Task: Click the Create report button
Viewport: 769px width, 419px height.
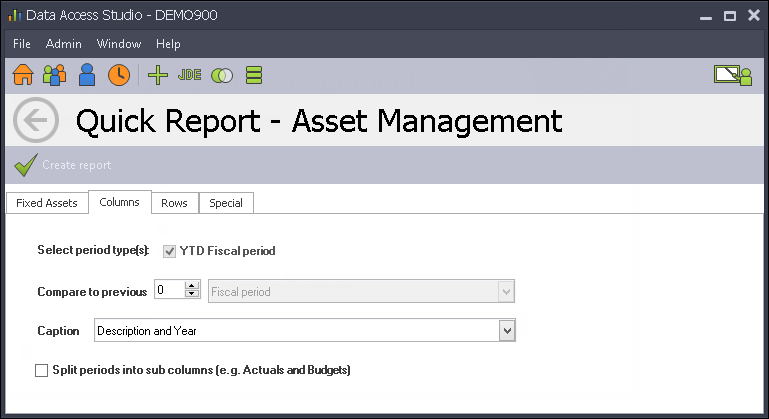Action: click(x=62, y=165)
